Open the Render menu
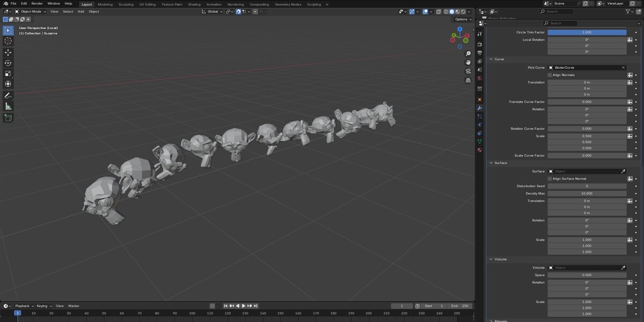This screenshot has height=322, width=644. coord(37,4)
